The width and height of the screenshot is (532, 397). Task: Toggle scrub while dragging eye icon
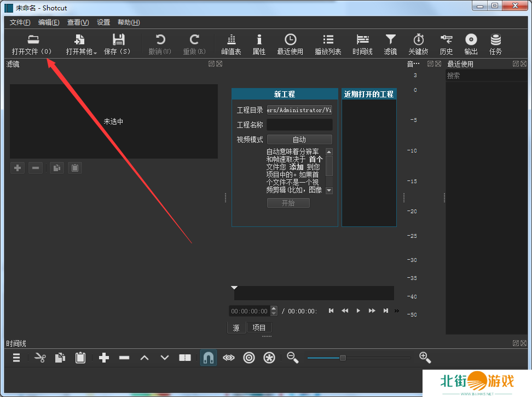(x=229, y=358)
